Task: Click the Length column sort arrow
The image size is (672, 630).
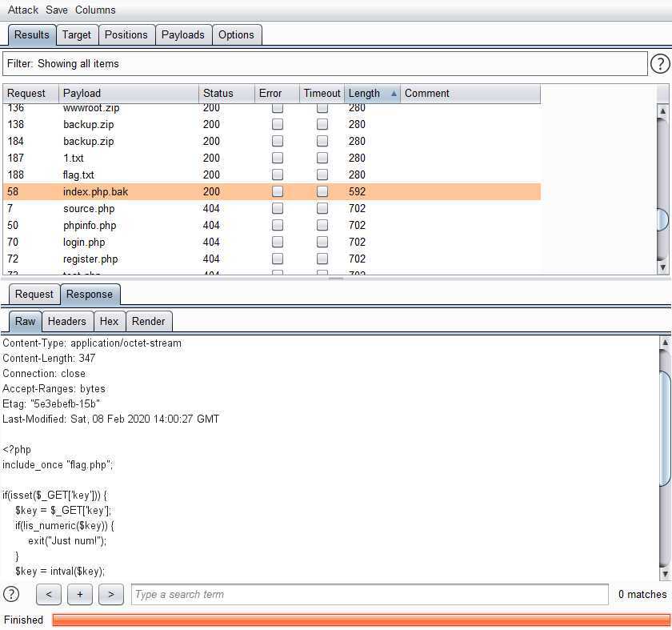Action: coord(393,94)
